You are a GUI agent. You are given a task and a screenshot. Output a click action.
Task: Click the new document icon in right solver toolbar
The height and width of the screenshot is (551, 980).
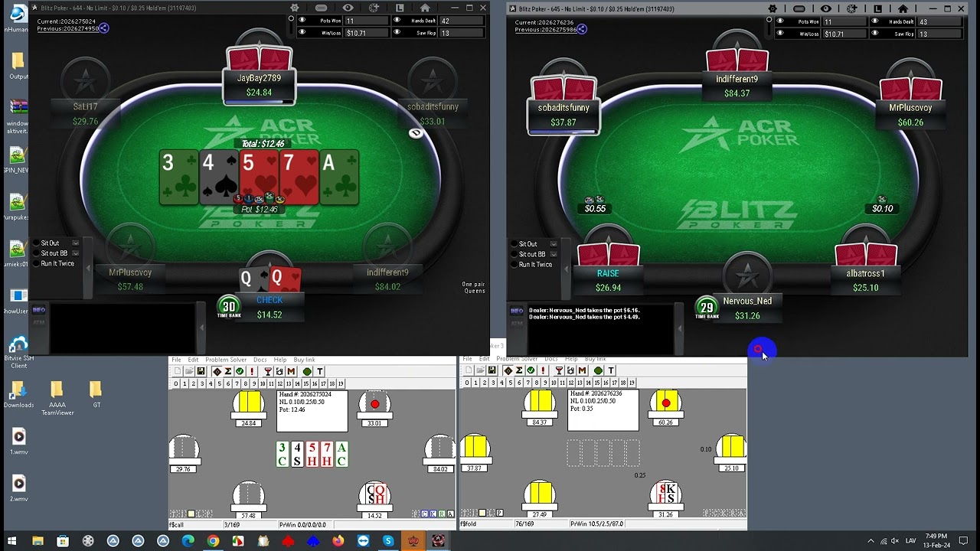point(469,370)
